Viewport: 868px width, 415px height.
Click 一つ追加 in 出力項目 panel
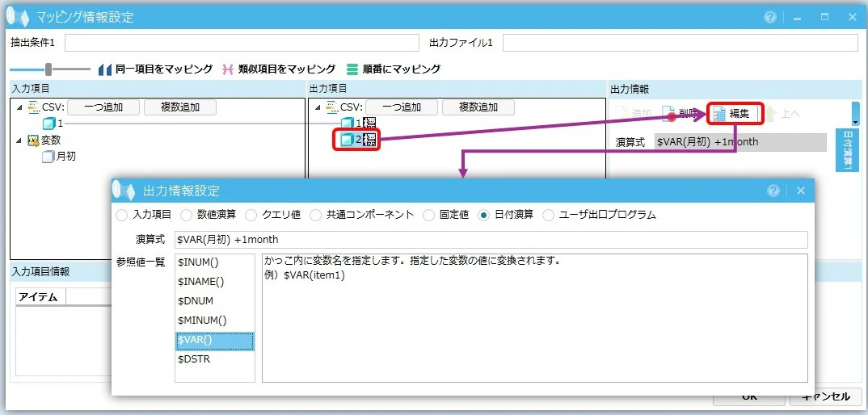click(402, 107)
